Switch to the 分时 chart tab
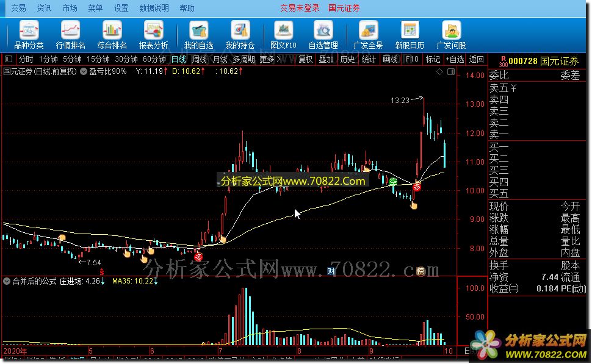 [26, 59]
